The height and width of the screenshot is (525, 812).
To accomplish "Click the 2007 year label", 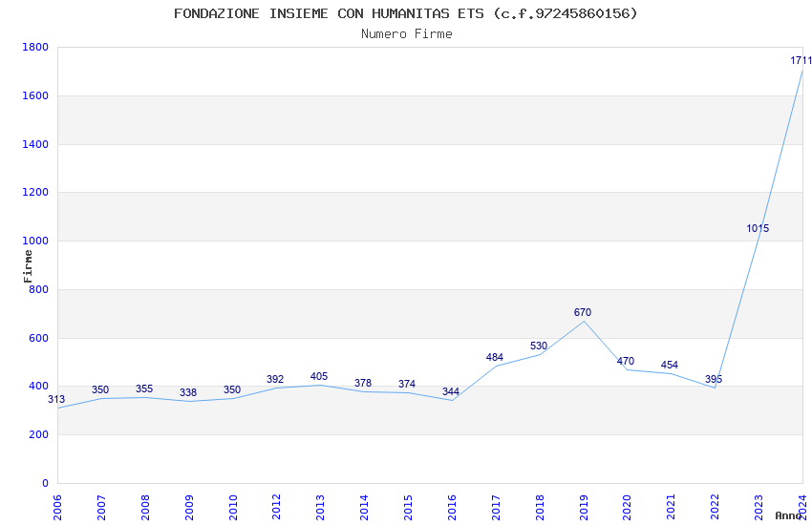I will 101,508.
